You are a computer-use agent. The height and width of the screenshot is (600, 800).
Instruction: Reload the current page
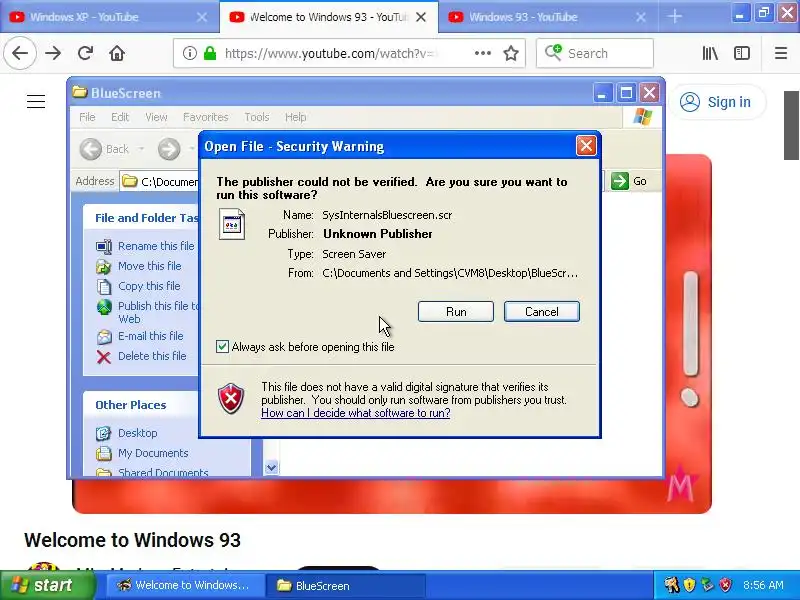[x=85, y=53]
